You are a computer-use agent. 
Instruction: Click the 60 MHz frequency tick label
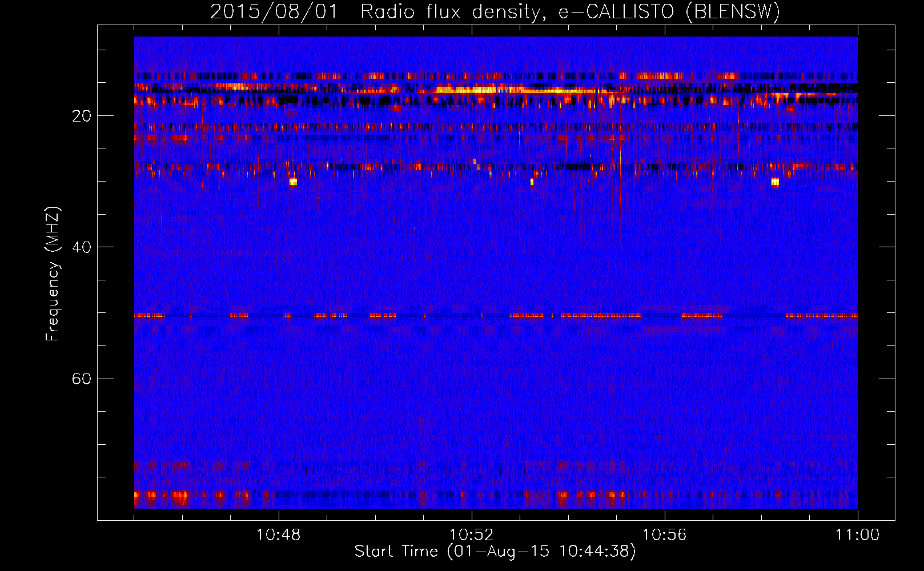pos(81,379)
